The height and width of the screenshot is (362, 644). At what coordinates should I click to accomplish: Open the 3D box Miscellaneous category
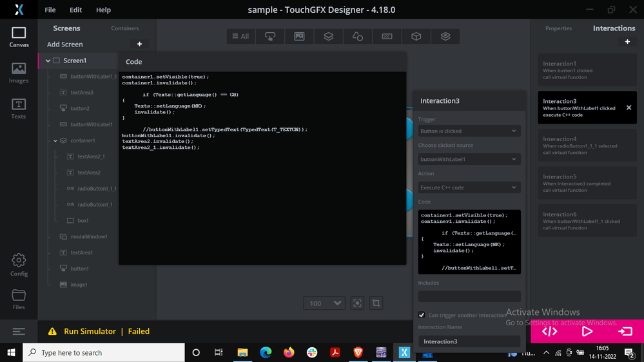tap(416, 36)
